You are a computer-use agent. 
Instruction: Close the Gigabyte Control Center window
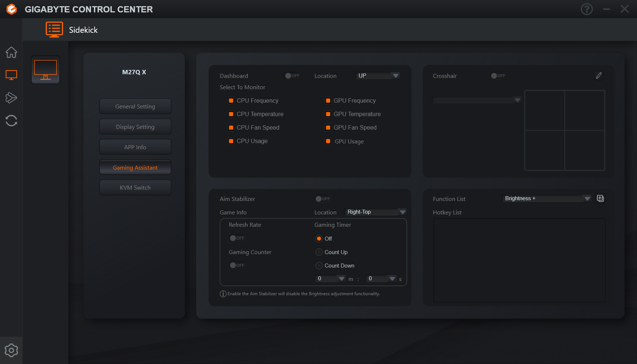(x=625, y=9)
